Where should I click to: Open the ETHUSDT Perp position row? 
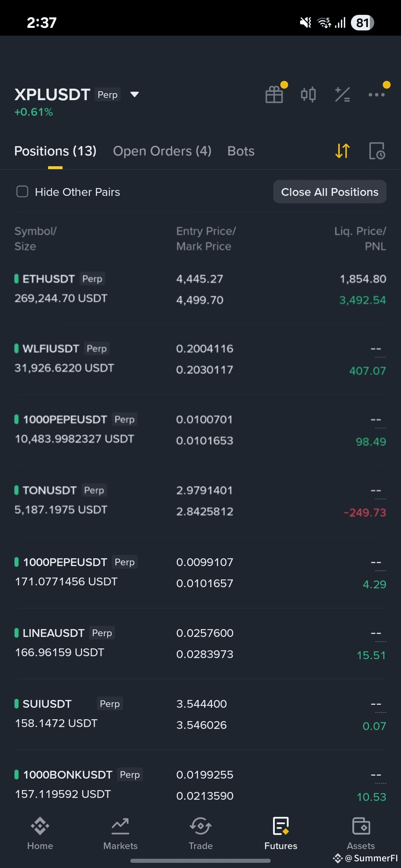[200, 289]
